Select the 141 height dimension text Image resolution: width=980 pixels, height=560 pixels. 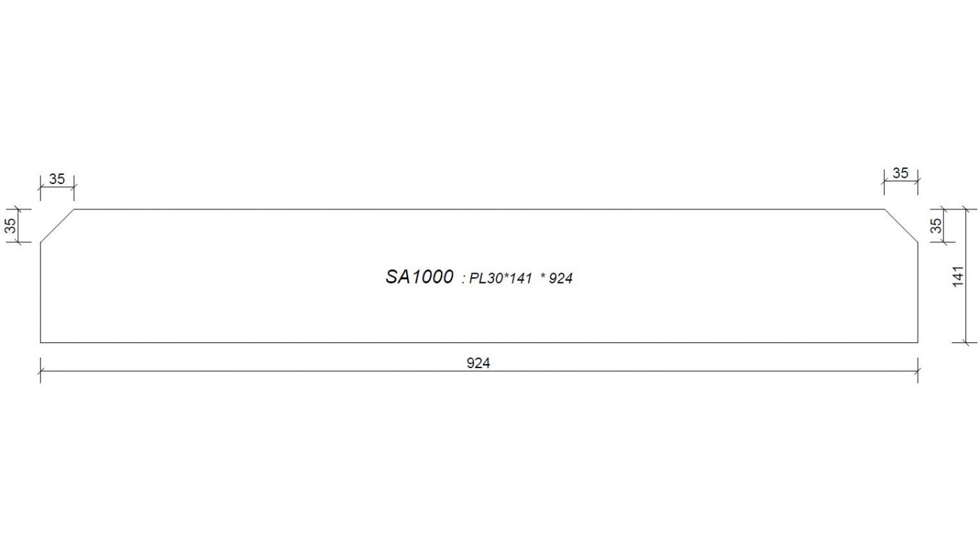click(x=959, y=276)
